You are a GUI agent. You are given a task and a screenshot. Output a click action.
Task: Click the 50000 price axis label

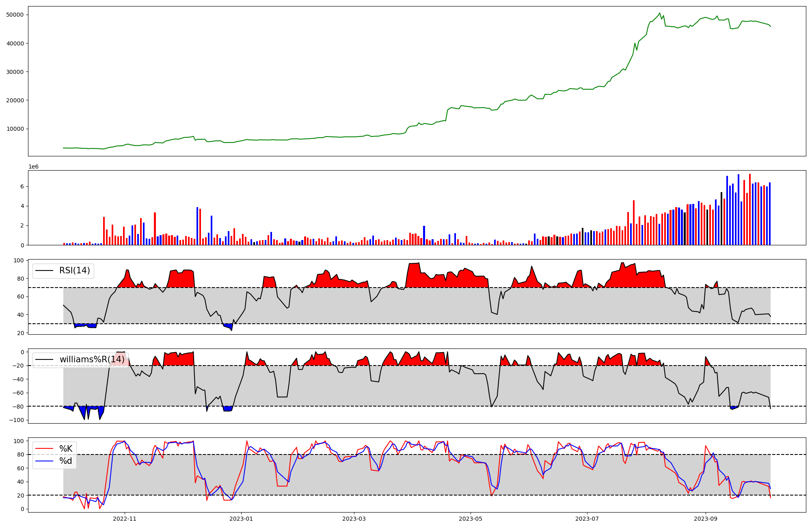(15, 15)
